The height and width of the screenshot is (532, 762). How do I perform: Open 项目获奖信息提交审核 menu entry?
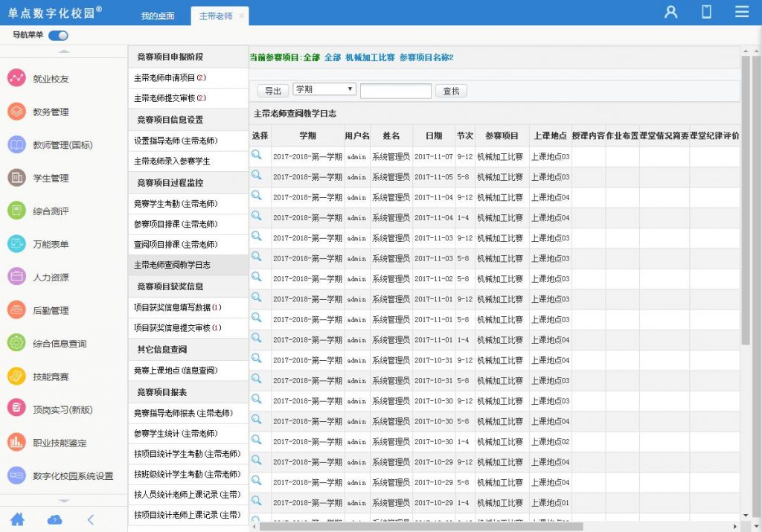pyautogui.click(x=188, y=328)
